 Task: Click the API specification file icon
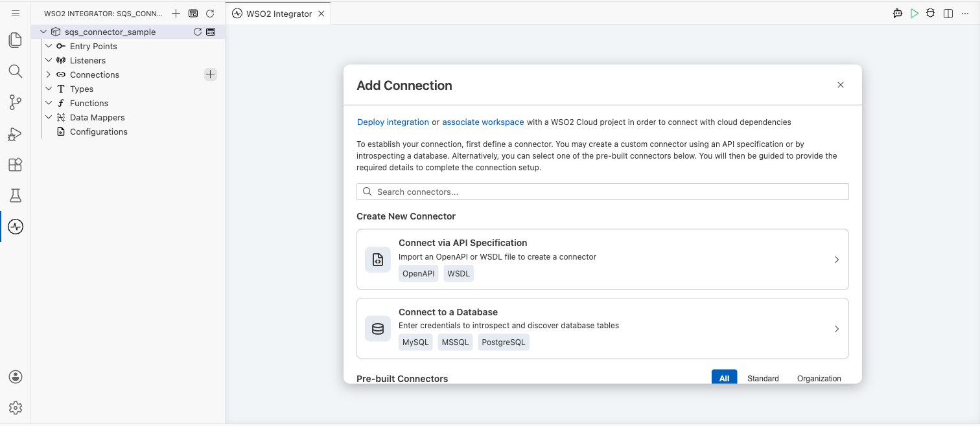(x=378, y=260)
